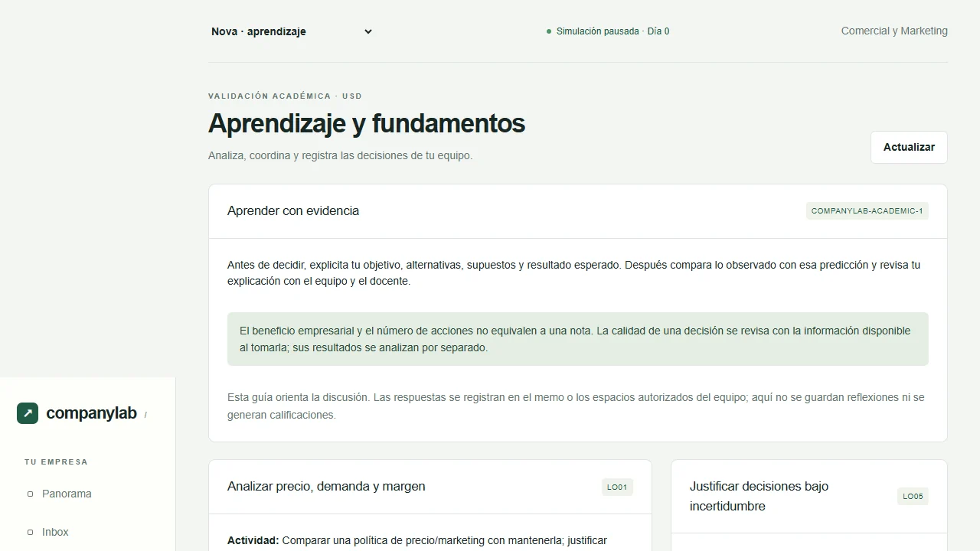Viewport: 980px width, 551px height.
Task: Click the Aprendizaje y fundamentos heading
Action: pyautogui.click(x=367, y=123)
